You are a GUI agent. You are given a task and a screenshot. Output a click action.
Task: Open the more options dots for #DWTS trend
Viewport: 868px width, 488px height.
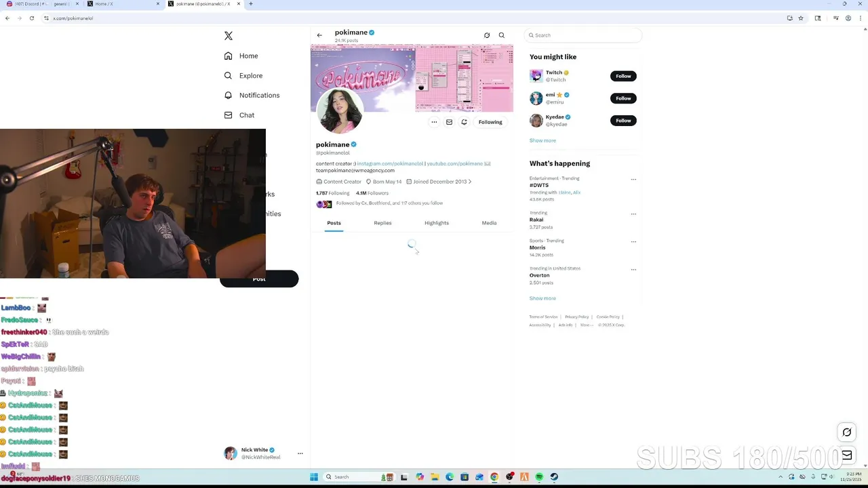point(633,180)
